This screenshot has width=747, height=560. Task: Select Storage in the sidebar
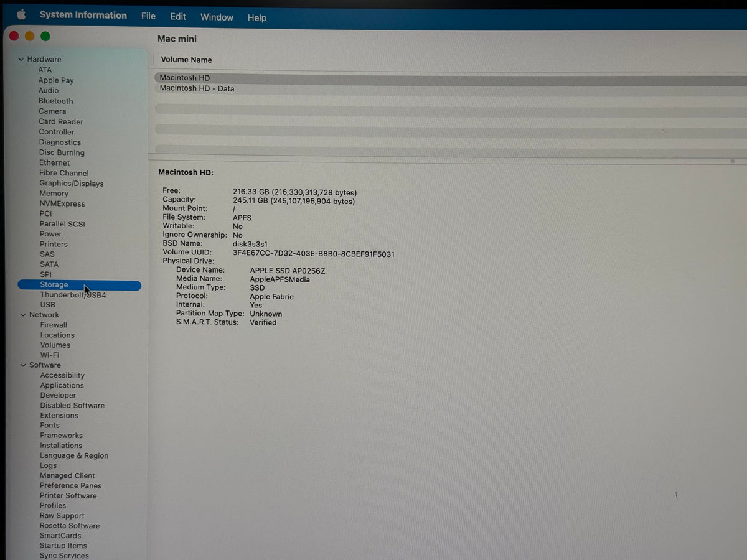pyautogui.click(x=80, y=285)
